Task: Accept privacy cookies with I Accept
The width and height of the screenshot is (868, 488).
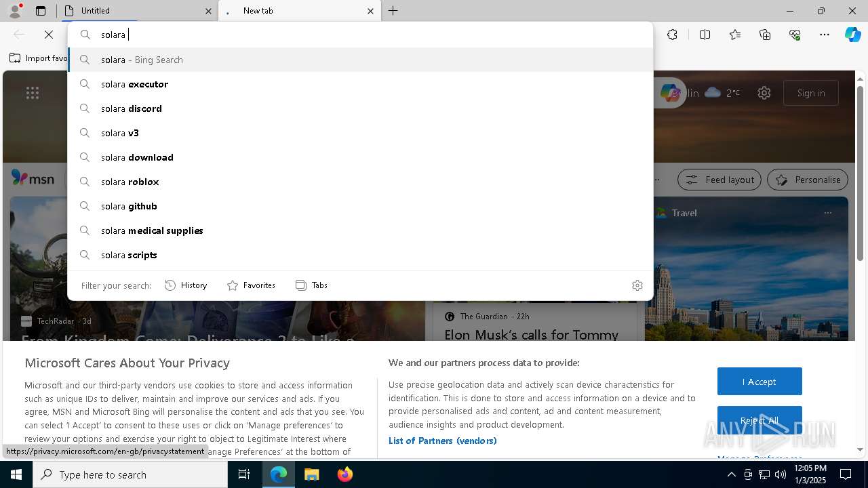Action: (x=759, y=382)
